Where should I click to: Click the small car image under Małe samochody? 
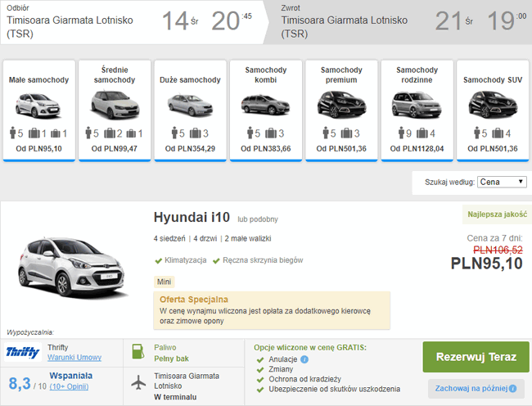38,106
